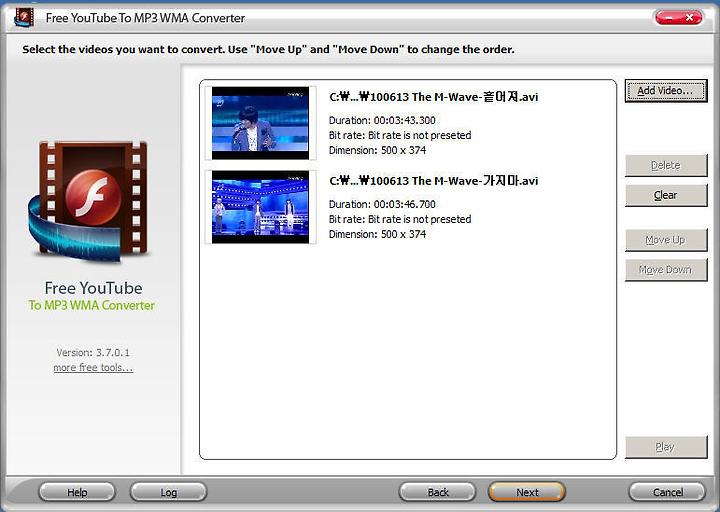Screen dimensions: 720x512
Task: Open the 'more free tools...' link
Action: [x=93, y=367]
